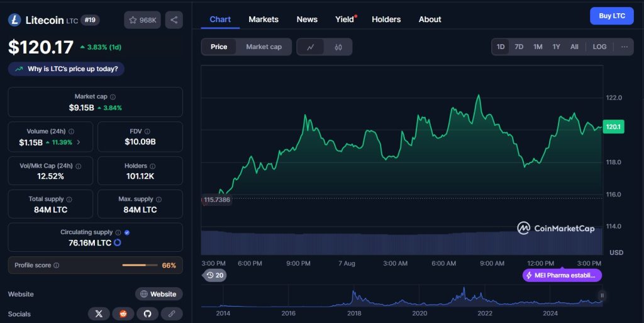Switch to the Markets tab
This screenshot has height=323, width=644.
(x=263, y=20)
